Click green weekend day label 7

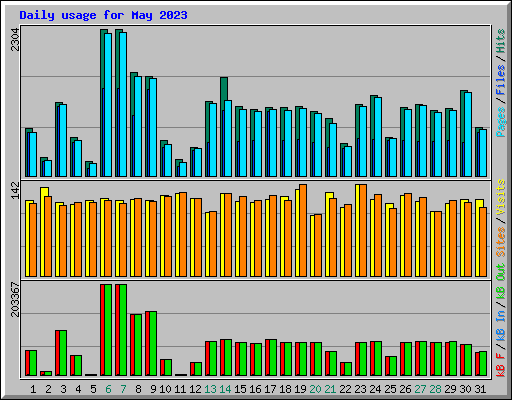pyautogui.click(x=123, y=389)
